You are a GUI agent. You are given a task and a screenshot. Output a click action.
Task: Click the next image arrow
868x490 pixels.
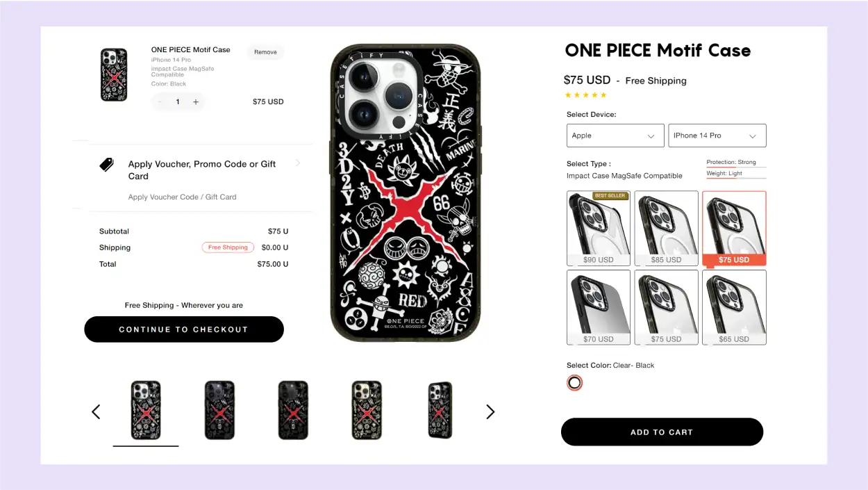tap(490, 411)
